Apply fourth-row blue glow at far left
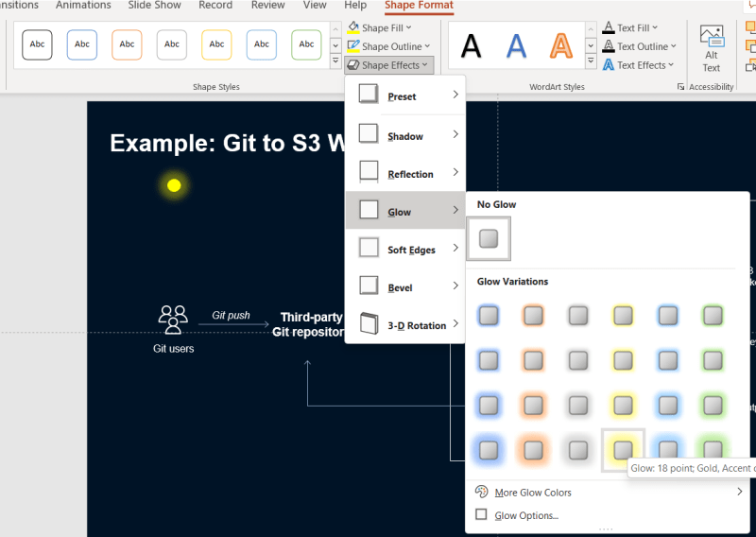This screenshot has width=756, height=537. click(x=489, y=450)
